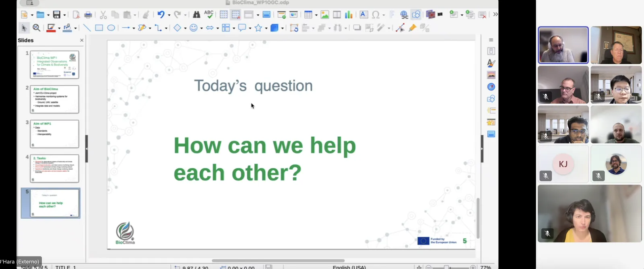Open the sidebar Navigator compass icon
Viewport: 644px width, 269px height.
tap(491, 87)
